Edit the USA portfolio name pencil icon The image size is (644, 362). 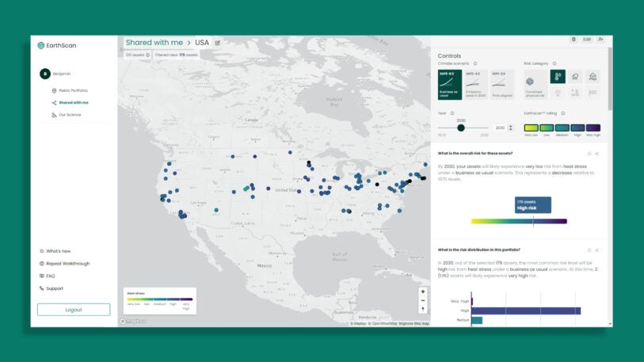[218, 43]
